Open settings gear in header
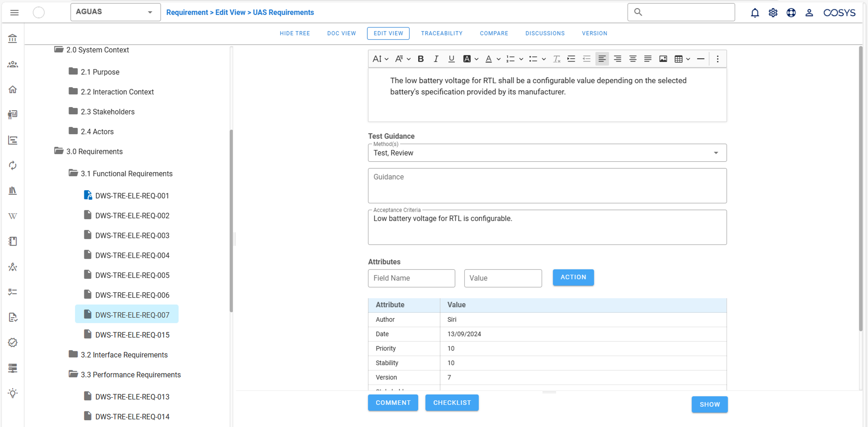The image size is (868, 427). pyautogui.click(x=773, y=13)
